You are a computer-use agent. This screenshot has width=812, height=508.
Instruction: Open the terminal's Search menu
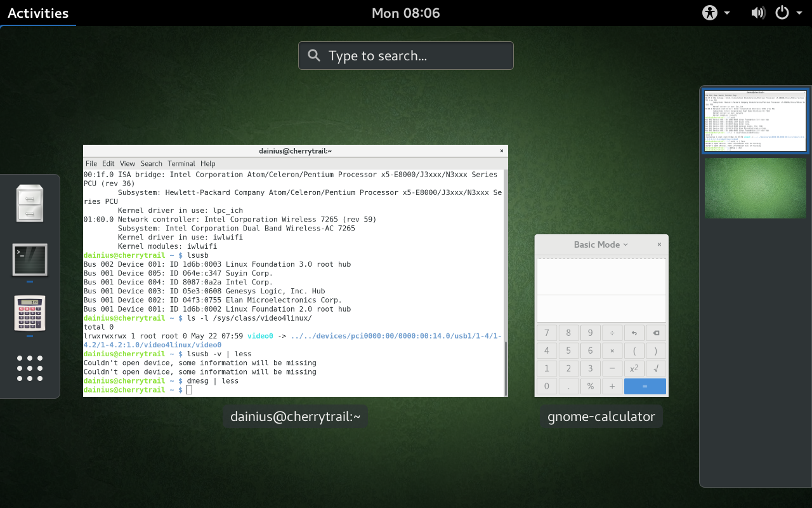(151, 163)
